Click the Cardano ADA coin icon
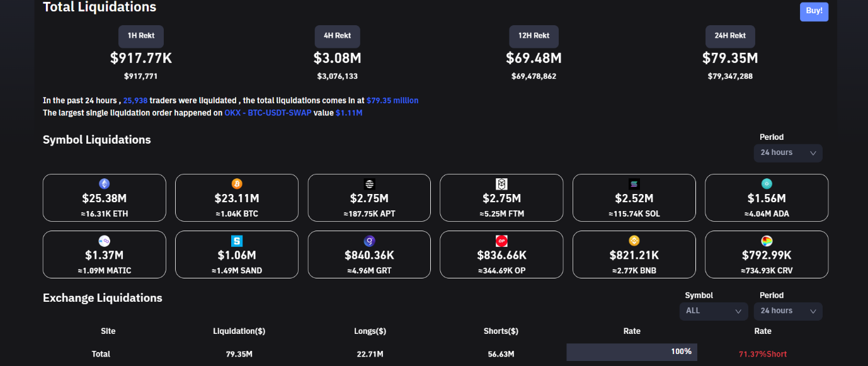 coord(767,184)
